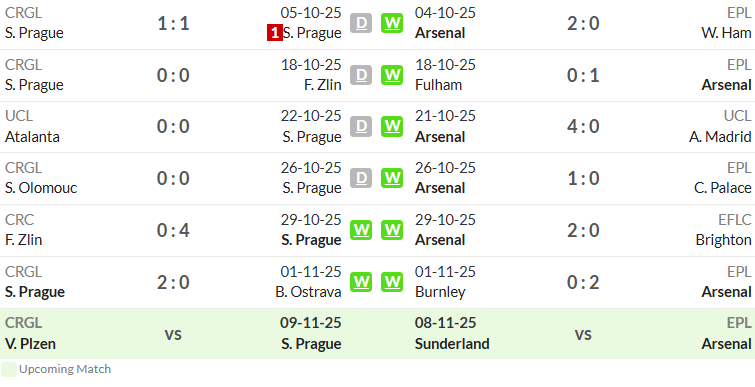Click the D badge for the S. Olomouc match

[361, 178]
